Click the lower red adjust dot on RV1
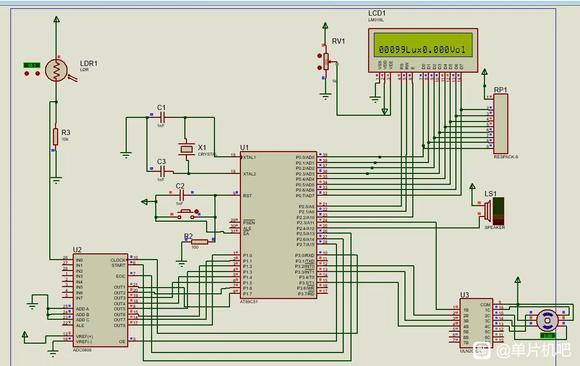Viewport: 580px width, 366px height. click(319, 68)
